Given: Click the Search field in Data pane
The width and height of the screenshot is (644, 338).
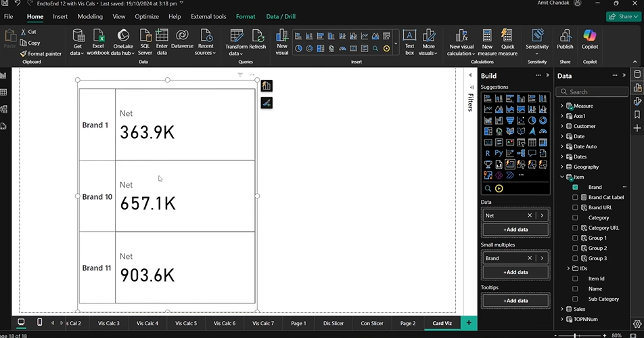Looking at the screenshot, I should (x=592, y=91).
